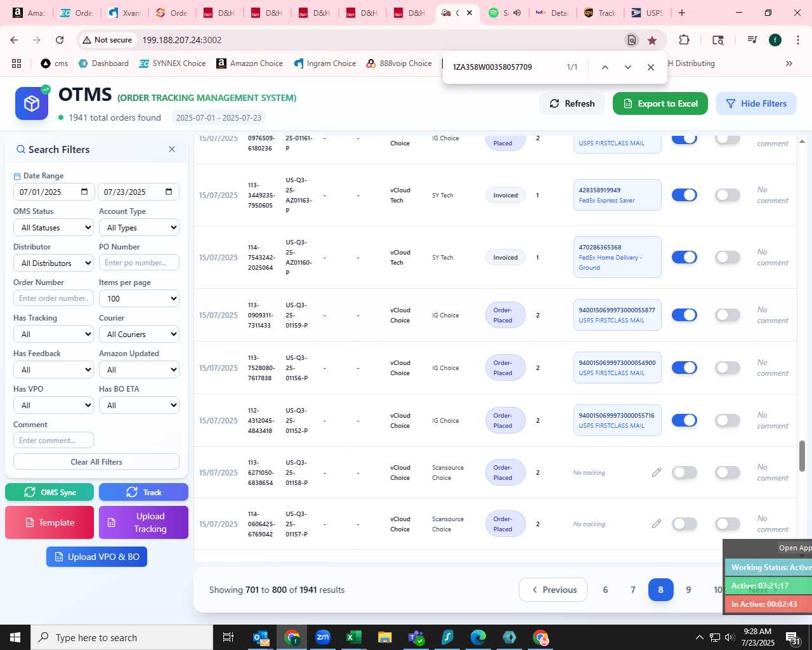The image size is (812, 650).
Task: Open Ingram Choice bookmark
Action: [x=325, y=63]
